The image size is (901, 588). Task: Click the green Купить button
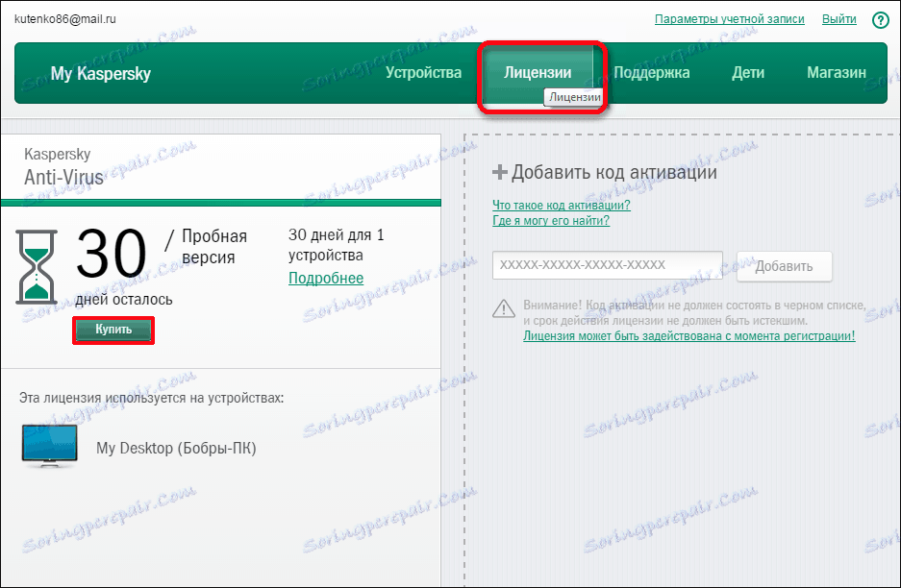(113, 330)
